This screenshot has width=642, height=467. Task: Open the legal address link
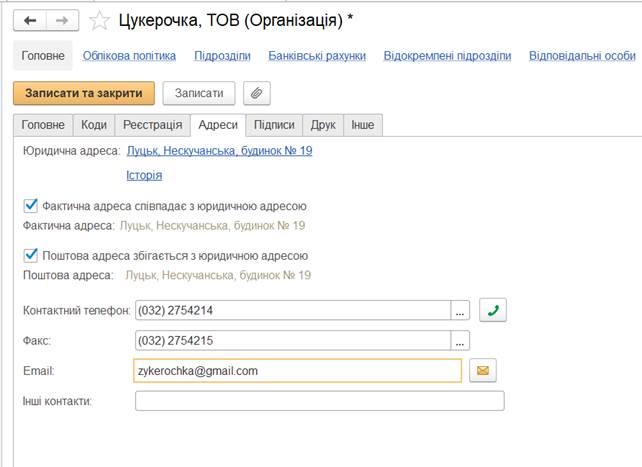(x=219, y=151)
